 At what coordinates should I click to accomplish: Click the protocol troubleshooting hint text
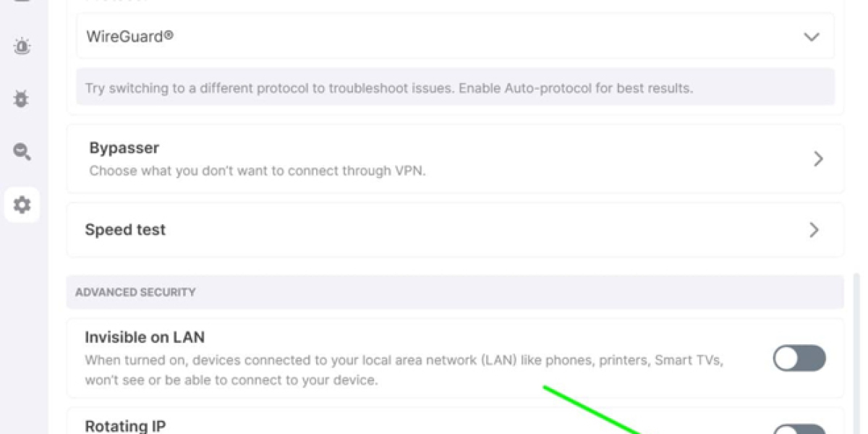388,88
